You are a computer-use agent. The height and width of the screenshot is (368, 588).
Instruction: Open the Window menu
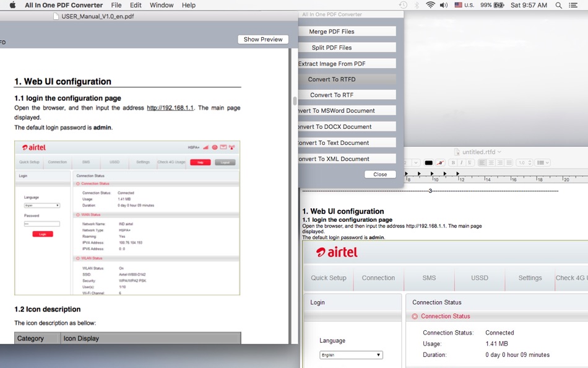pyautogui.click(x=162, y=5)
